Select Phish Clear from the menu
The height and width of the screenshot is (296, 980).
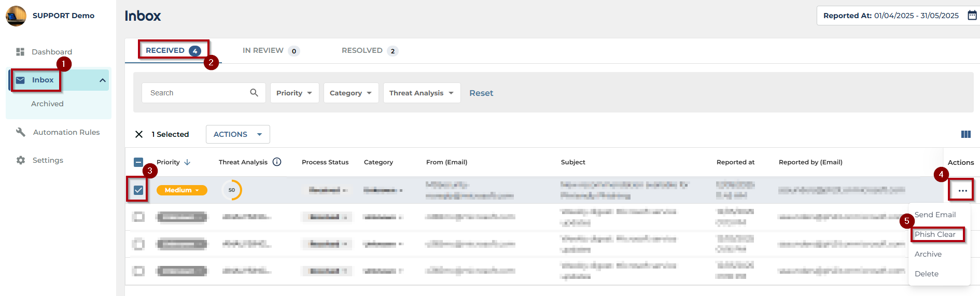pyautogui.click(x=935, y=234)
